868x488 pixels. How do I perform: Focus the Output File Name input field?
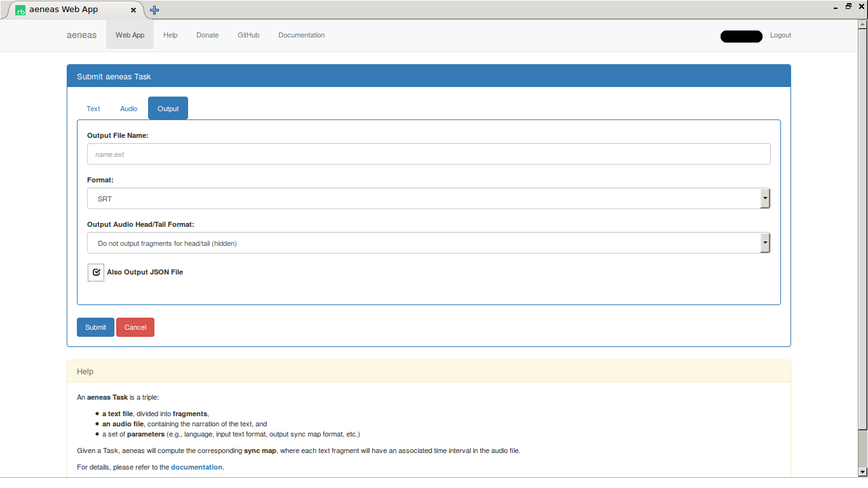click(429, 154)
